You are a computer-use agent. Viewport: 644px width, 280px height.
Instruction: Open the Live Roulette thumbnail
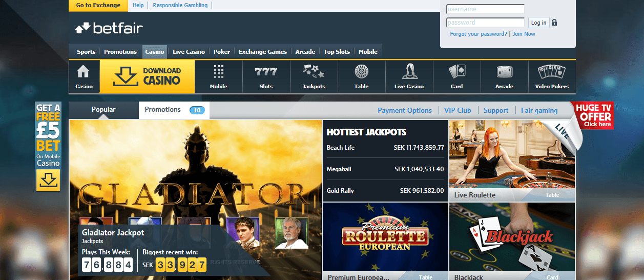(x=512, y=161)
